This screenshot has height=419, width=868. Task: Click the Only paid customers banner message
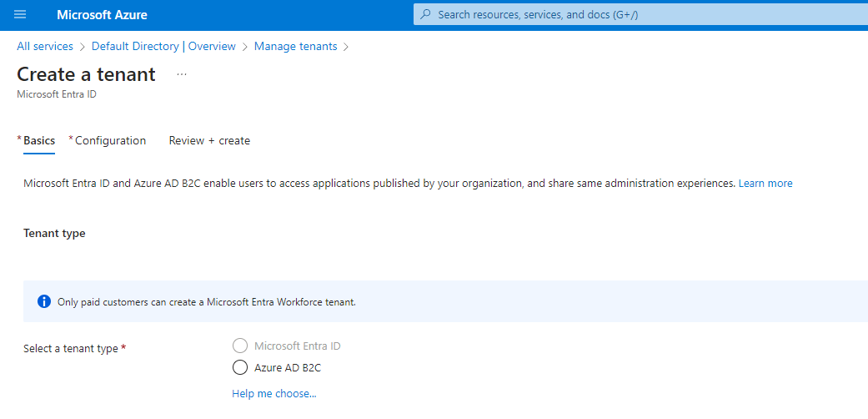pos(207,302)
